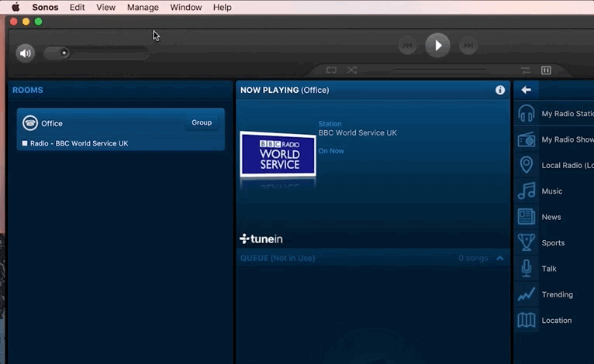Click the News label text
The image size is (594, 364).
[551, 217]
